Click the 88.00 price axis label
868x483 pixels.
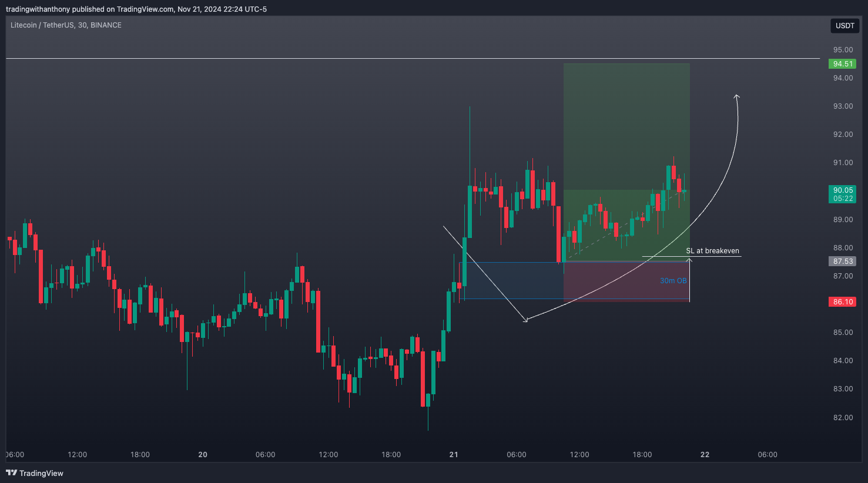[843, 248]
